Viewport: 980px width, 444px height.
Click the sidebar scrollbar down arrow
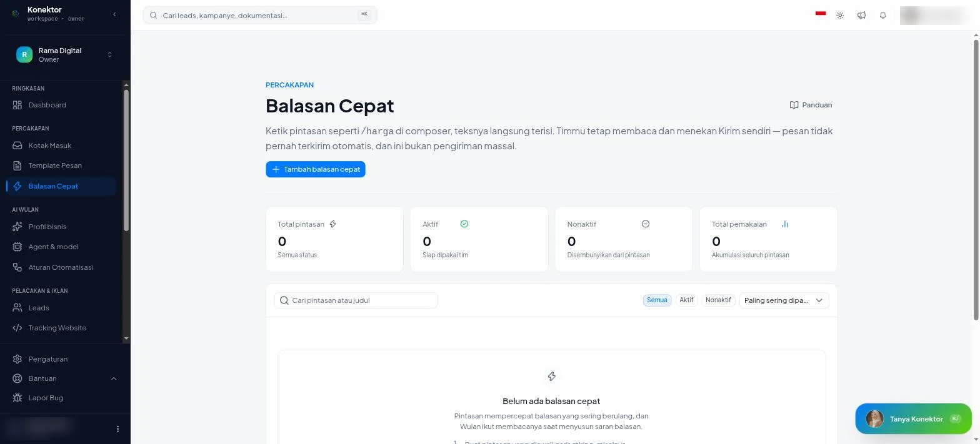point(126,338)
